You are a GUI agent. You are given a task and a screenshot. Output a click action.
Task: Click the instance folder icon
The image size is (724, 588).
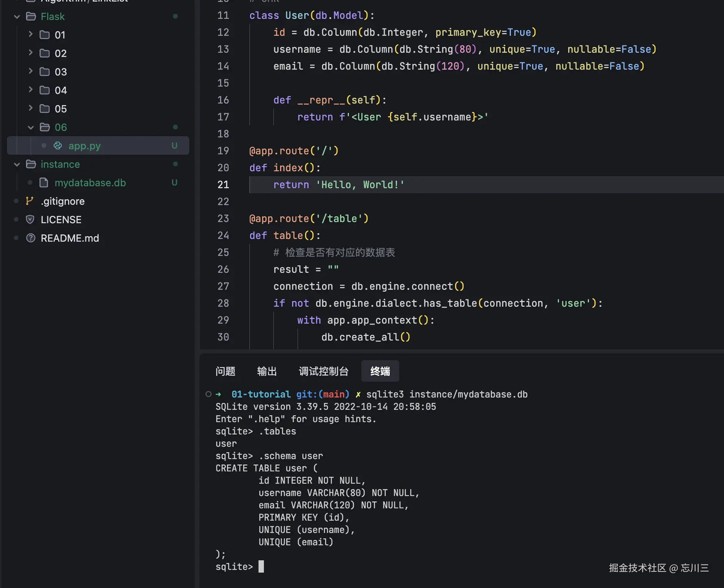(31, 164)
